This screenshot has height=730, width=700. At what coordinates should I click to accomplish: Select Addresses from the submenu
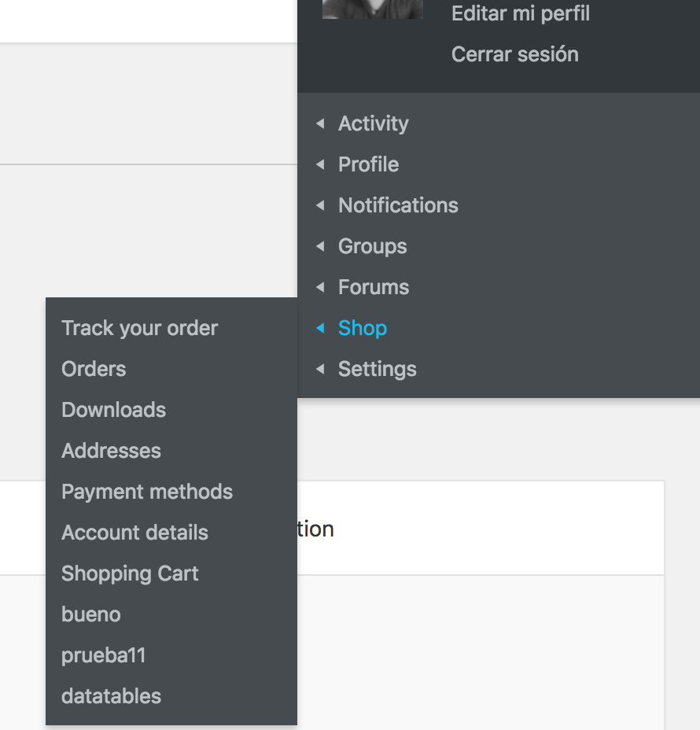pyautogui.click(x=111, y=451)
